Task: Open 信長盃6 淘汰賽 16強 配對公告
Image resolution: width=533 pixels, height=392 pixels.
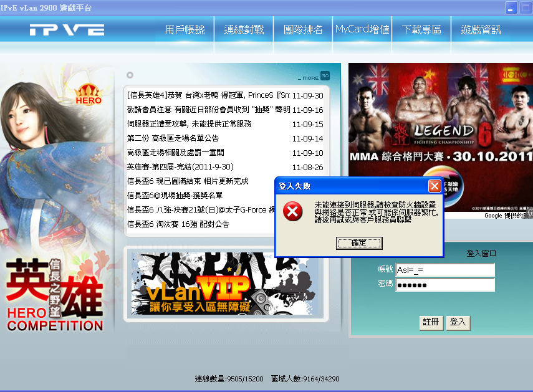Action: tap(178, 224)
